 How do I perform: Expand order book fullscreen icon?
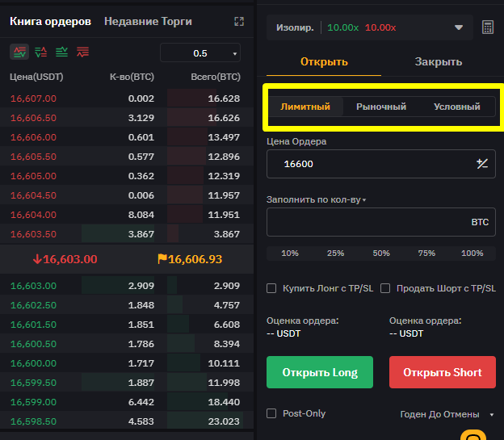(x=239, y=22)
